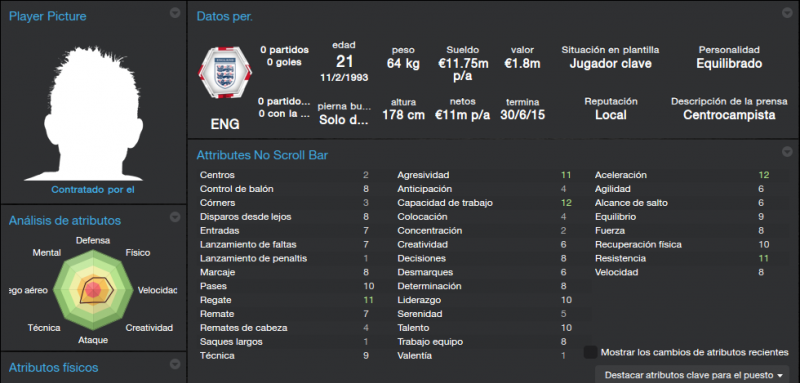
Task: Click the Contratado por el link
Action: pos(93,190)
